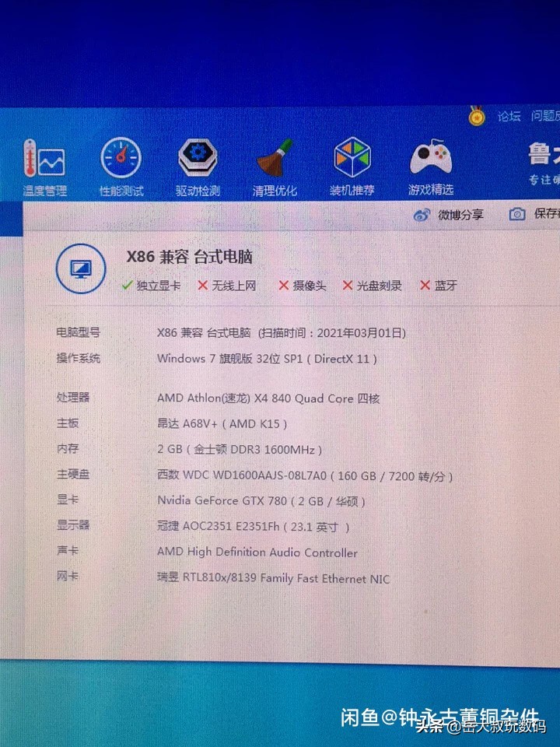
Task: Click the 电脑型号 row label
Action: coord(78,332)
